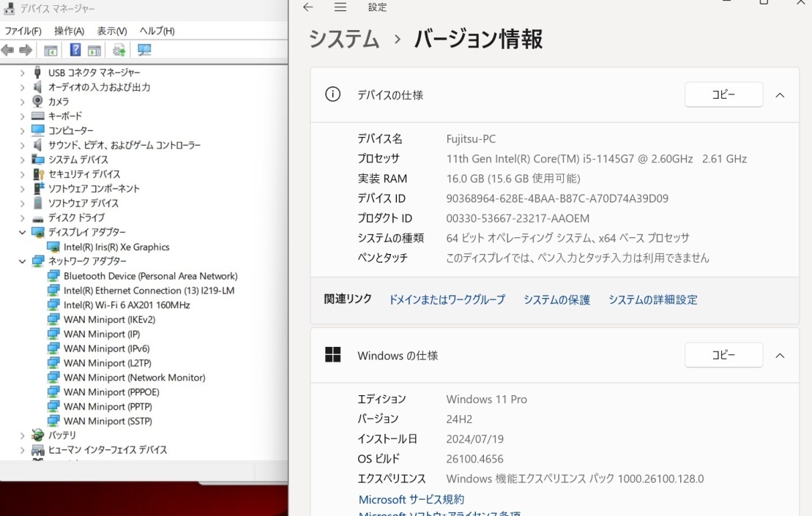Click the Windows logo icon next to Windows の仕様
The height and width of the screenshot is (516, 812).
click(333, 355)
